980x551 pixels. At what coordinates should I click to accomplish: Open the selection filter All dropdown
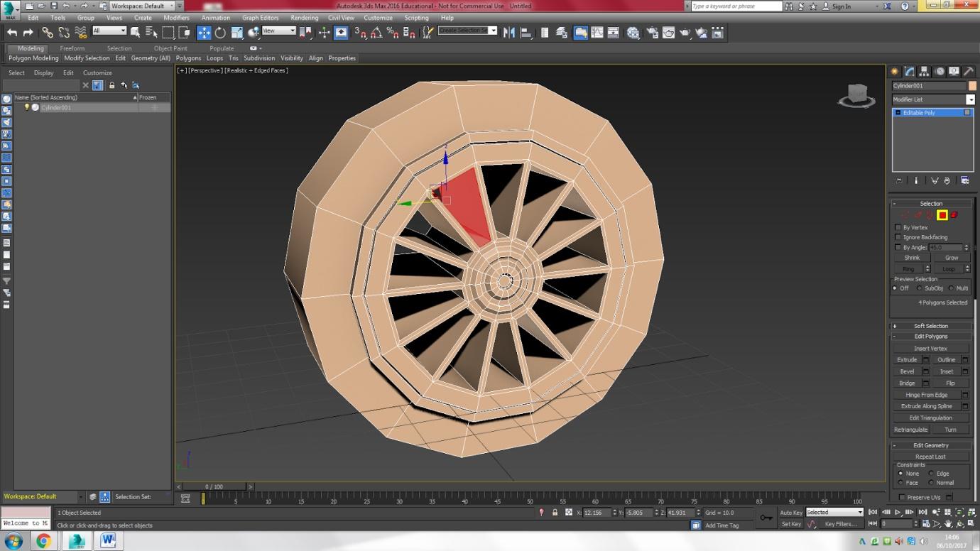[x=109, y=31]
